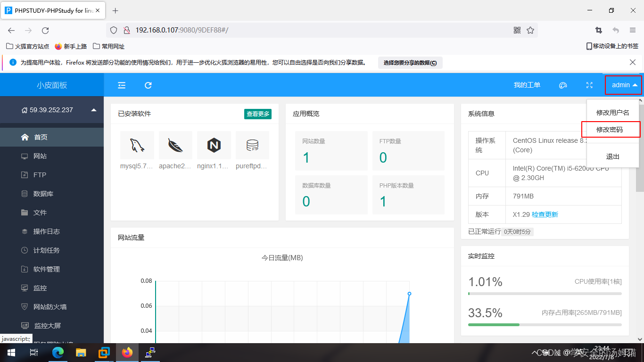Click the PHP版本数量 count card

click(x=408, y=195)
